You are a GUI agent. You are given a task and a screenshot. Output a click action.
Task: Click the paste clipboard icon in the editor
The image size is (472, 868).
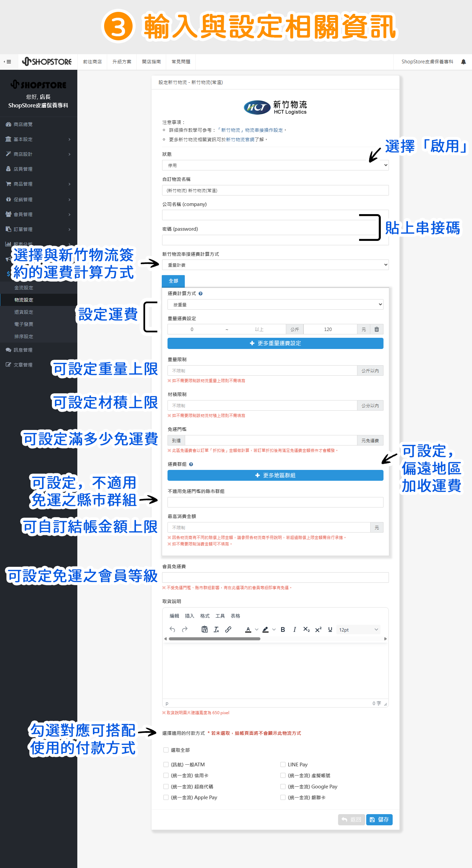204,629
